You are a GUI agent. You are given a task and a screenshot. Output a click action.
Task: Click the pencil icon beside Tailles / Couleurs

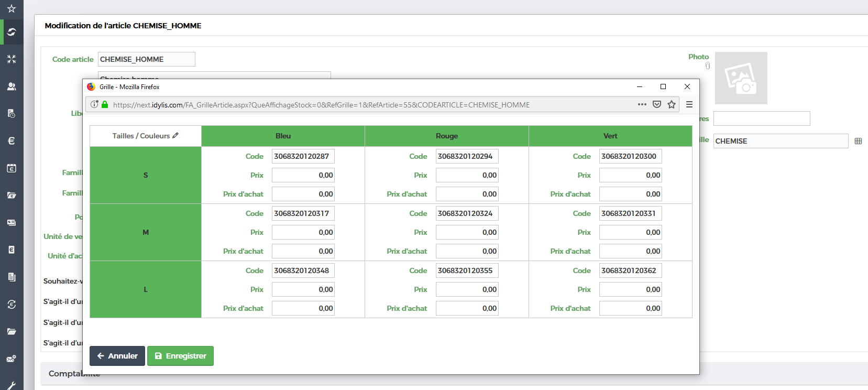175,136
